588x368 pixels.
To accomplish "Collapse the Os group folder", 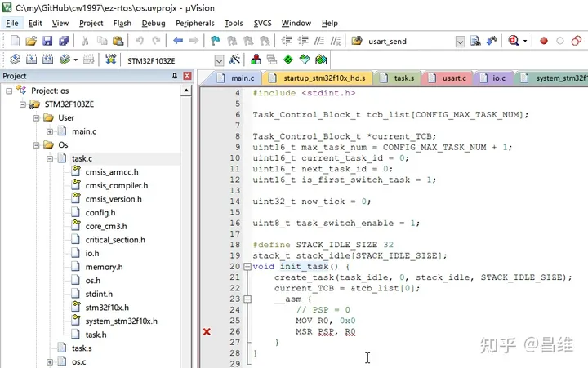I will tap(37, 145).
